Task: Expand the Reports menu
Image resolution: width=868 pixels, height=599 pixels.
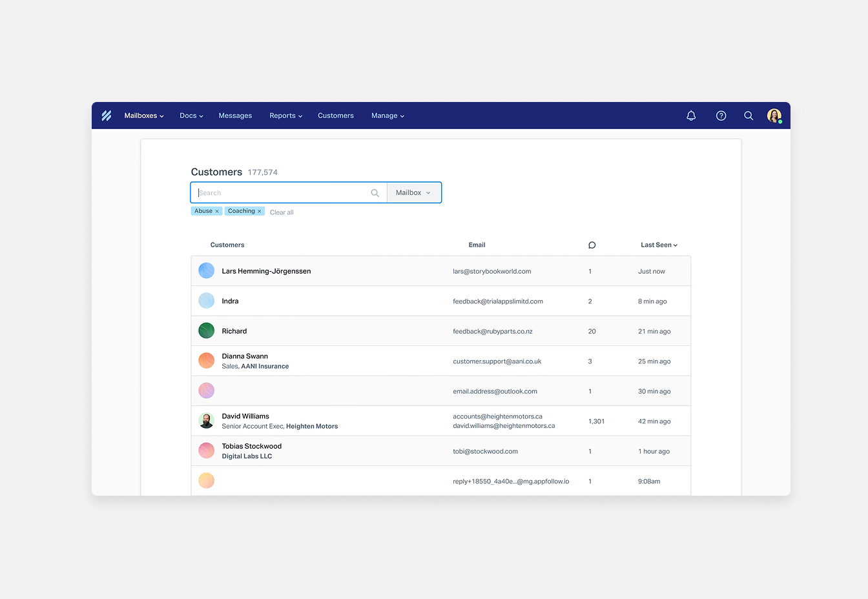Action: [x=285, y=116]
